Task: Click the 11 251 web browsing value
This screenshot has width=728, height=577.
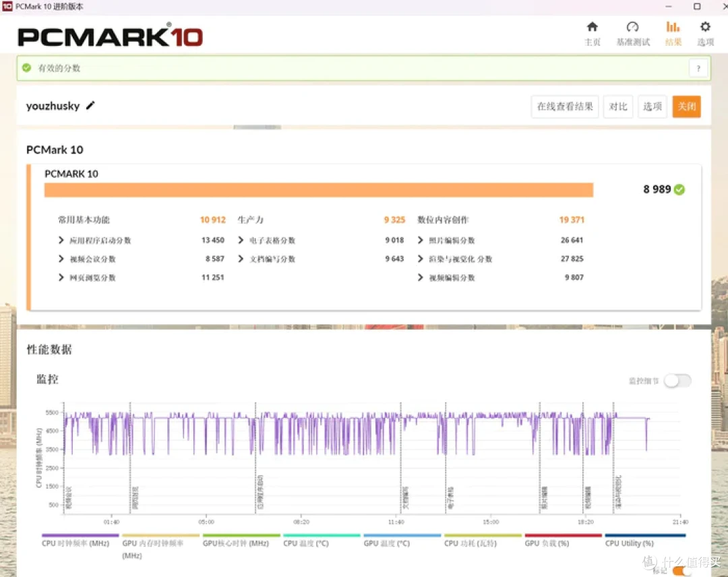Action: (212, 277)
